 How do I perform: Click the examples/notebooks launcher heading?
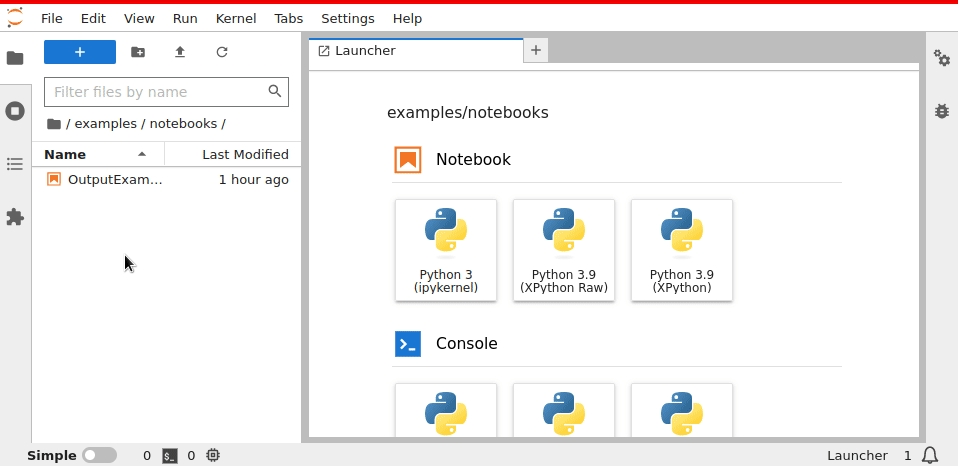click(468, 113)
